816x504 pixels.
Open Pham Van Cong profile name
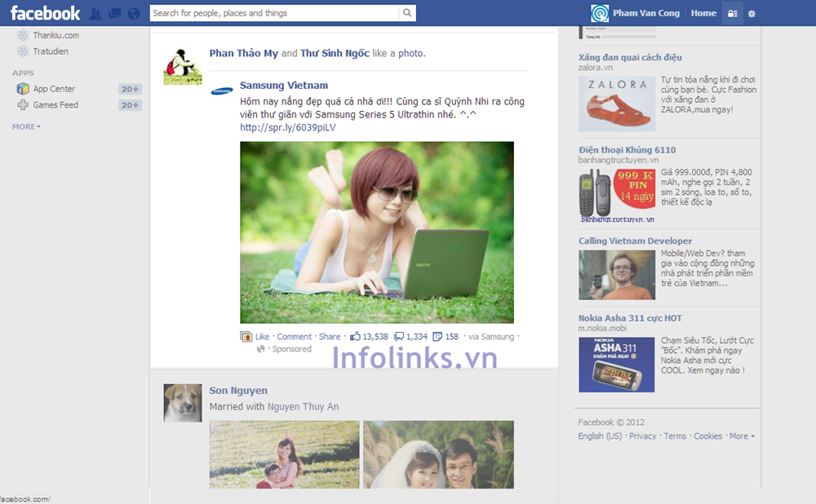[x=646, y=13]
